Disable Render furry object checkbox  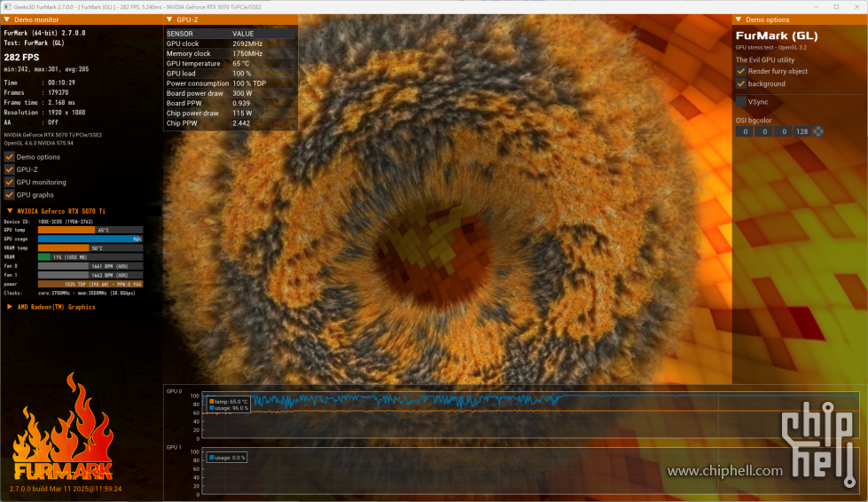[x=740, y=72]
